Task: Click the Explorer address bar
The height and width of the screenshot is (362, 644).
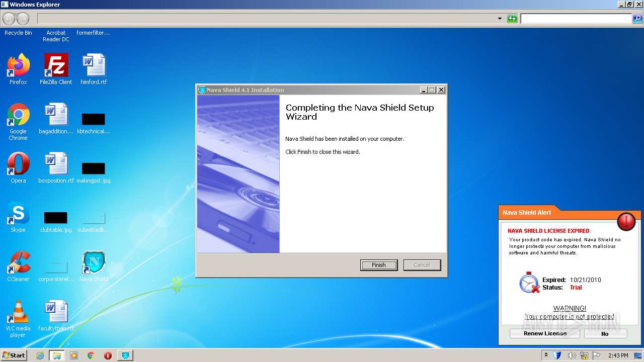Action: [x=267, y=19]
